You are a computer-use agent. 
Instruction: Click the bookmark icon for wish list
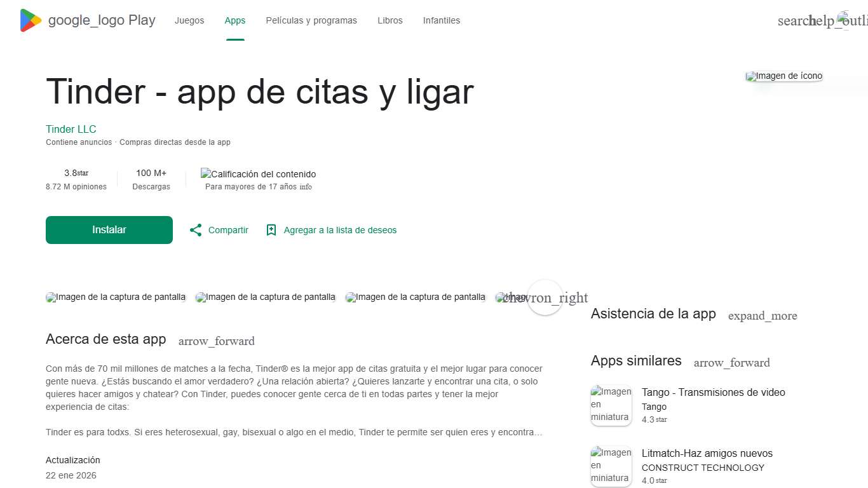[x=271, y=229]
